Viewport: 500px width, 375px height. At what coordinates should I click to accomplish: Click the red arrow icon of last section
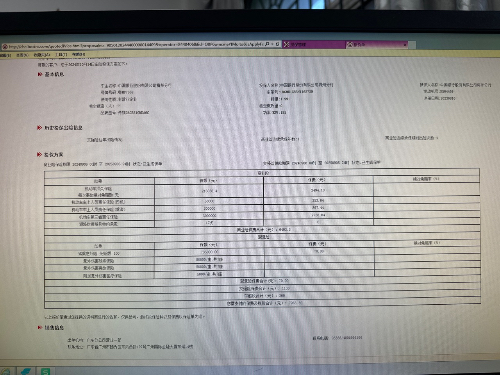[x=40, y=328]
